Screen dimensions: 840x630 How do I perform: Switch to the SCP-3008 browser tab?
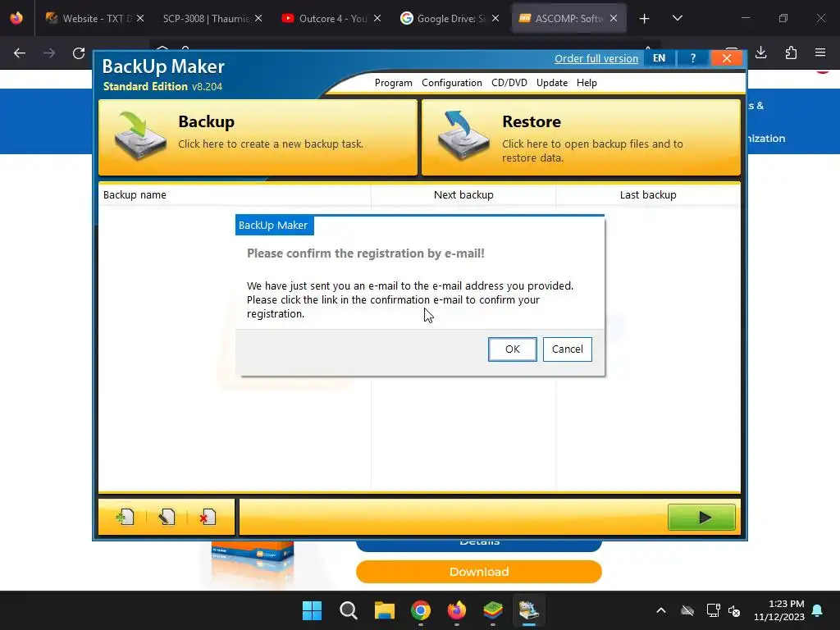pos(206,18)
